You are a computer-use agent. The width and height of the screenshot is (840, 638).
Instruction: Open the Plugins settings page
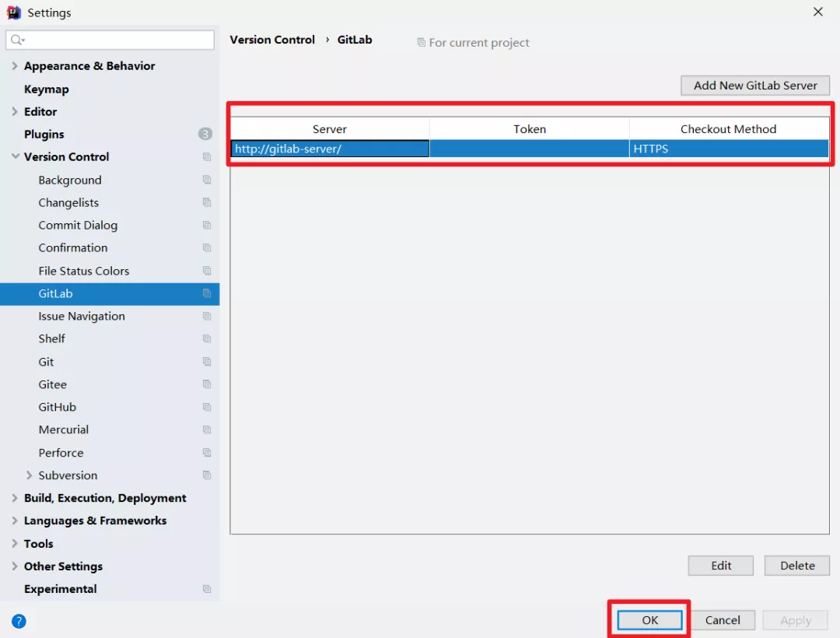(x=44, y=134)
